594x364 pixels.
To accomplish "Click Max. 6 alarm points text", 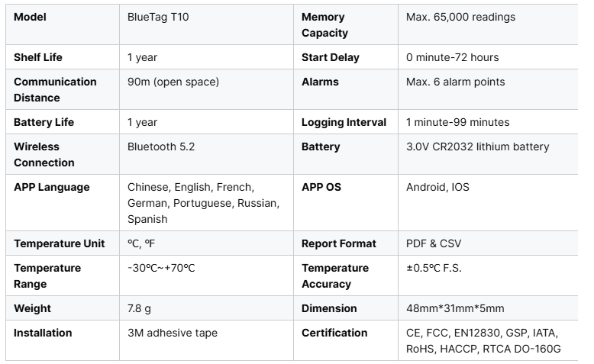I will (455, 82).
